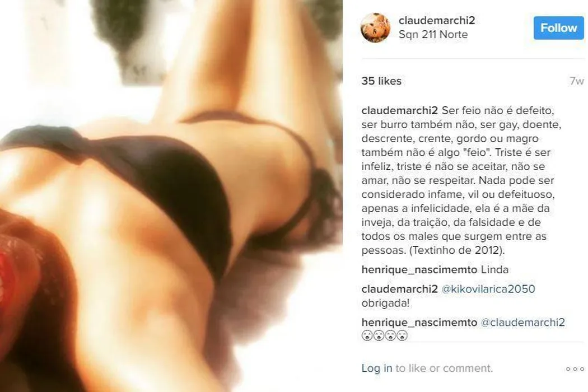The image size is (588, 392).
Task: Click the Follow button
Action: coord(558,28)
